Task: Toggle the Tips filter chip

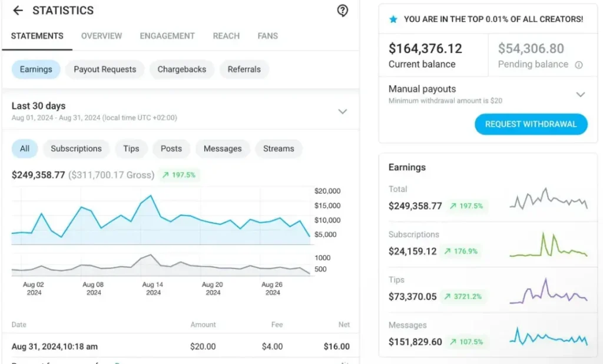Action: click(131, 148)
